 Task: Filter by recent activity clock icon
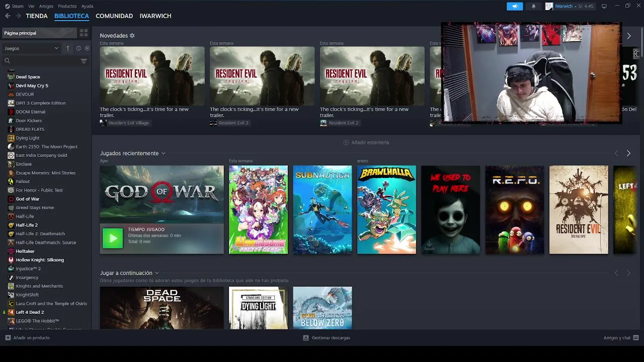pos(78,48)
